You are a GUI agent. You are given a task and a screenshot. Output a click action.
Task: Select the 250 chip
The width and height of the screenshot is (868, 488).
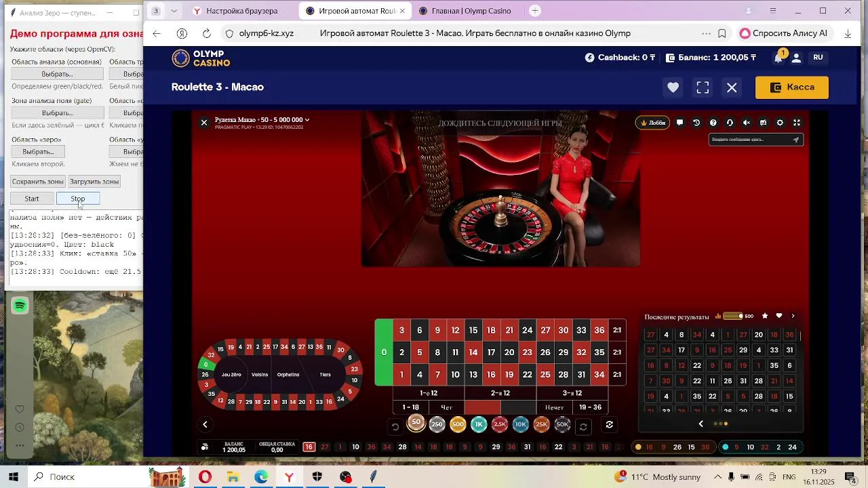click(437, 424)
